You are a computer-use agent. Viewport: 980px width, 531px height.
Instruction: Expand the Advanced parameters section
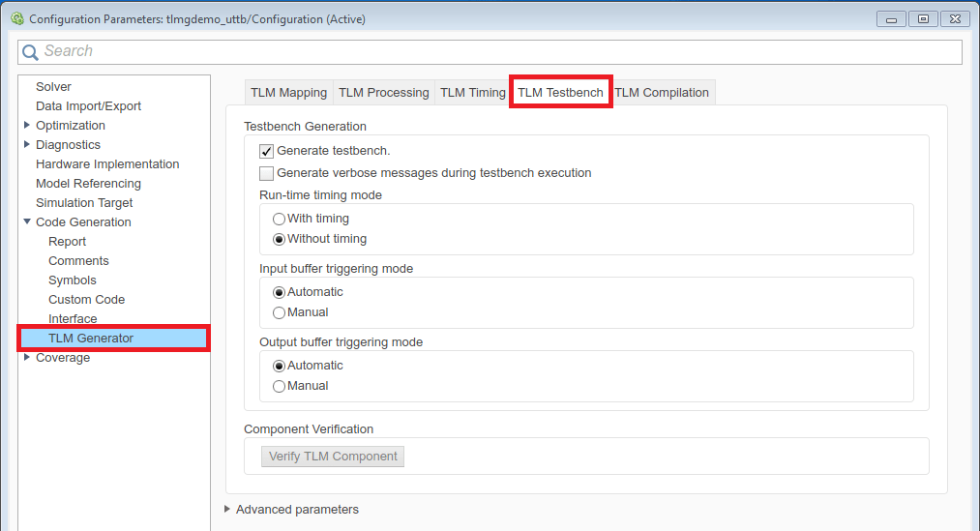[x=227, y=509]
